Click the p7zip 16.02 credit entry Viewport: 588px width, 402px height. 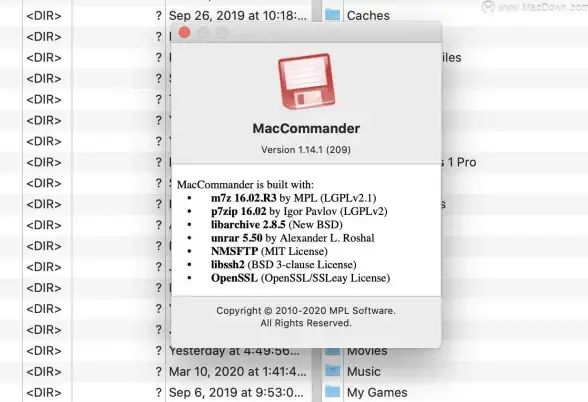pyautogui.click(x=299, y=211)
